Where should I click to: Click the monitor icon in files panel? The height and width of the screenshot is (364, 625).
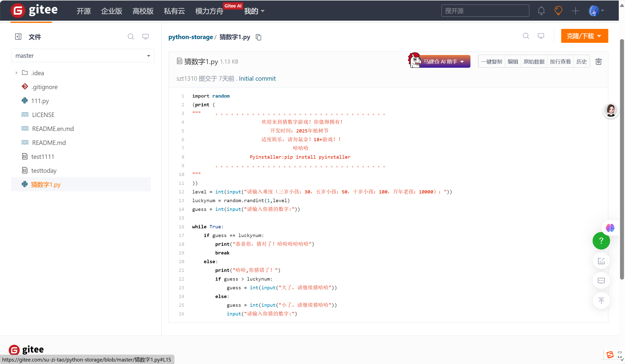(x=146, y=37)
